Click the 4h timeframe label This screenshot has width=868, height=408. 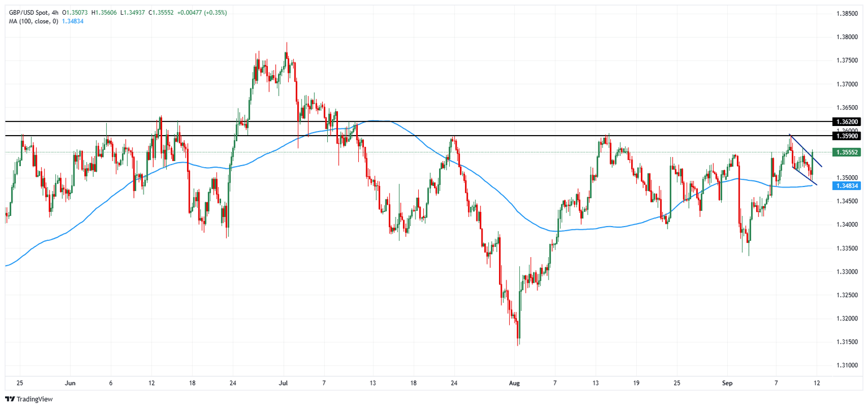click(x=55, y=10)
